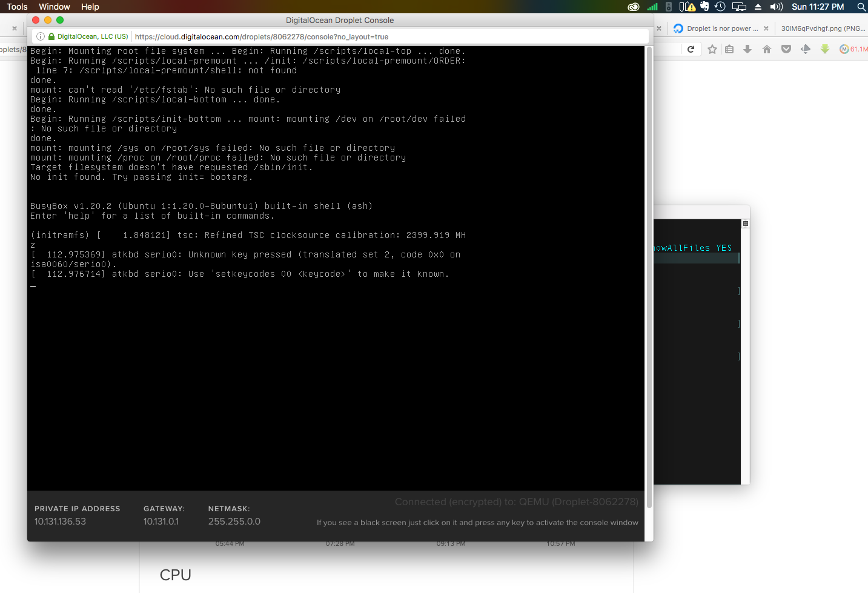Click the 'Connected (encrypted) to: QEMU' status text
The image size is (868, 593).
pyautogui.click(x=517, y=502)
